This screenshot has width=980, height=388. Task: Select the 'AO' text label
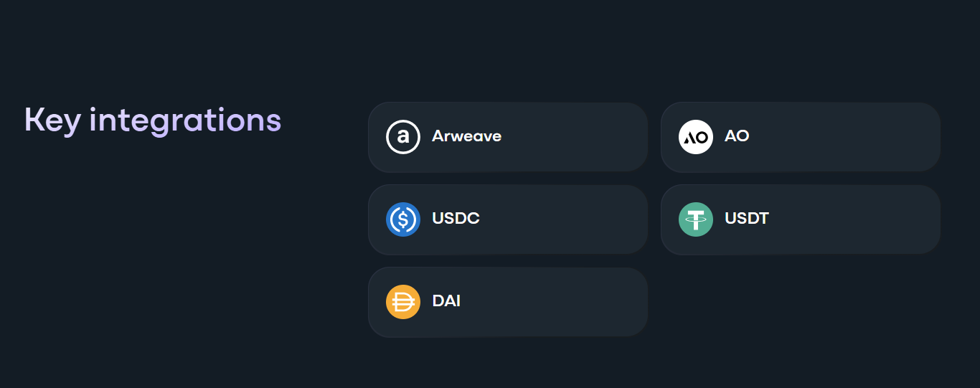(x=737, y=136)
